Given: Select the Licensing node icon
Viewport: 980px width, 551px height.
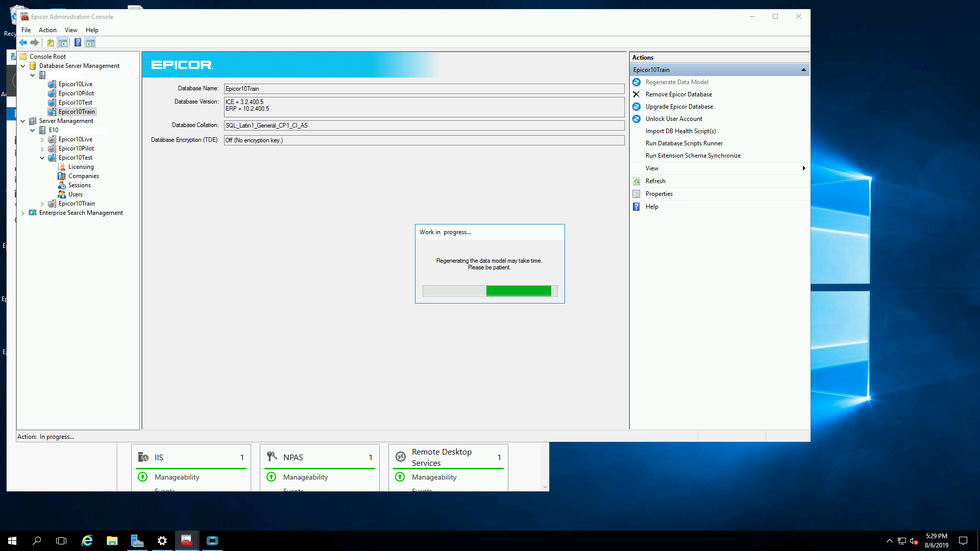Looking at the screenshot, I should 62,167.
